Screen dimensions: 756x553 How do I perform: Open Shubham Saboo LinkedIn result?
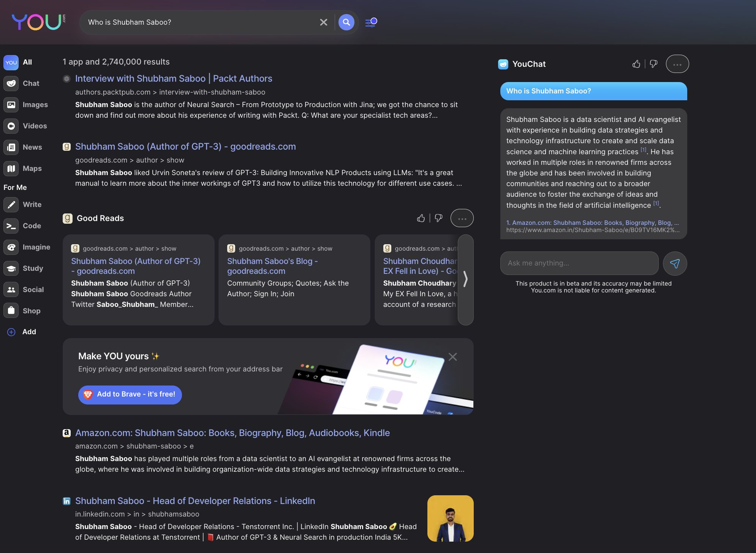[x=195, y=501]
